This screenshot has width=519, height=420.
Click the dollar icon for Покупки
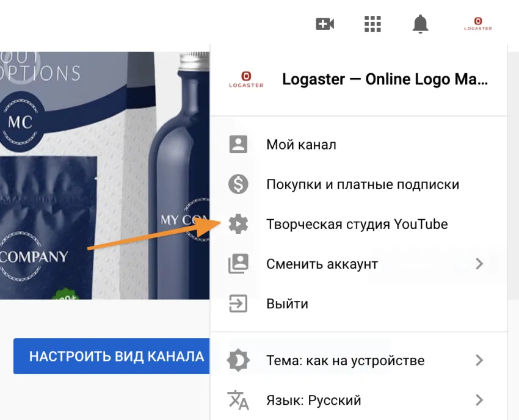(x=238, y=184)
